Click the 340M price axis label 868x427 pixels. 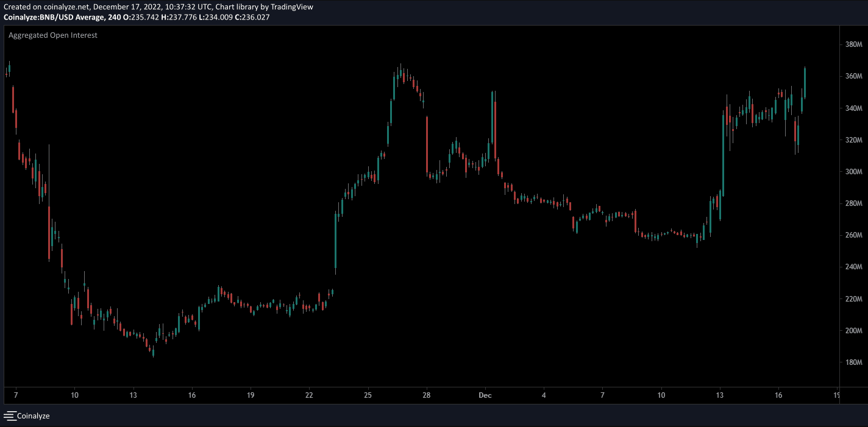coord(853,108)
